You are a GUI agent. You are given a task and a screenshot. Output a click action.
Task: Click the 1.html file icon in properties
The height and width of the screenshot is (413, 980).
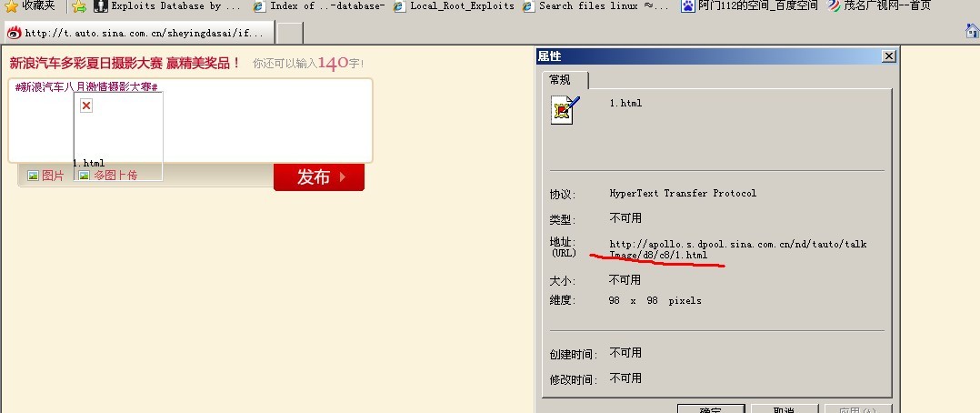[x=565, y=109]
